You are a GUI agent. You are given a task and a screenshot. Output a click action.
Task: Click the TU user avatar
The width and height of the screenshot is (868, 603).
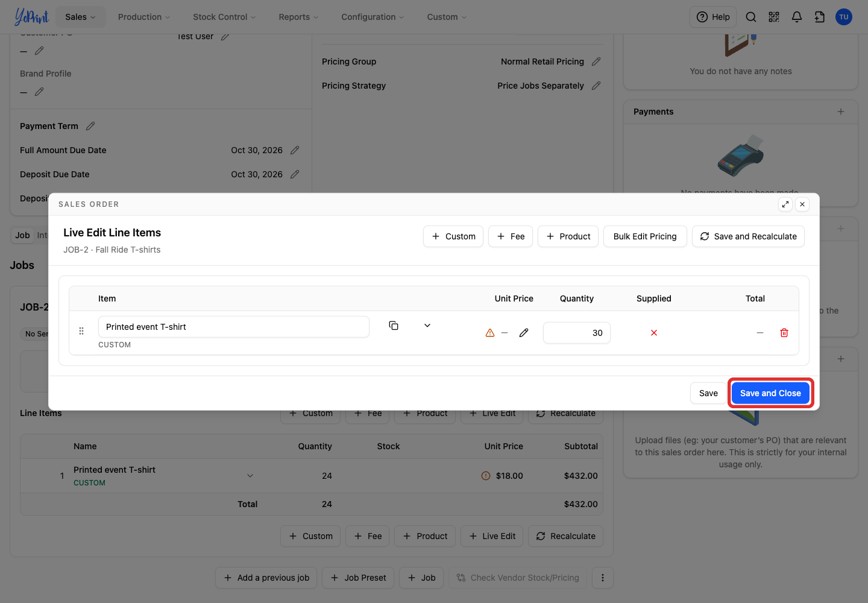tap(844, 17)
